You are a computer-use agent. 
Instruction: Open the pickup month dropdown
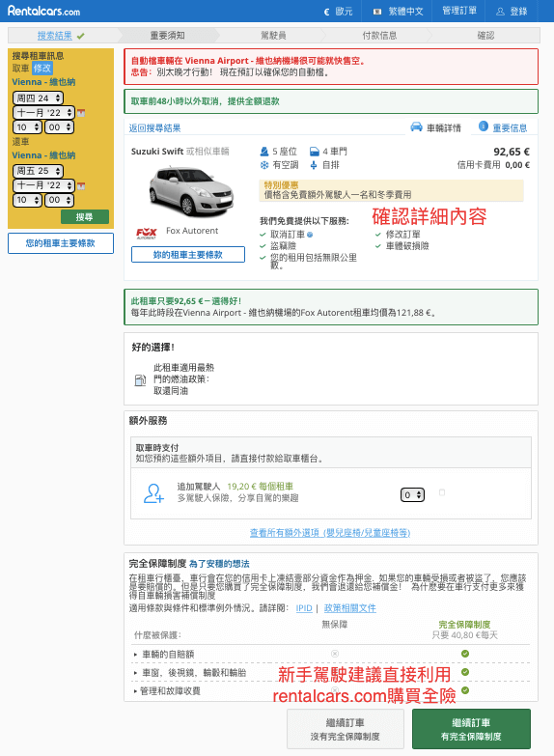(43, 112)
